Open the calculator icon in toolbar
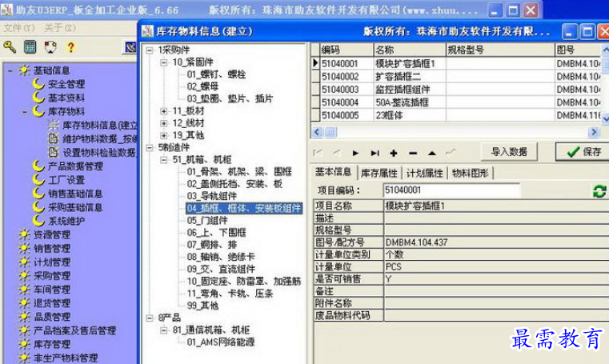This screenshot has width=609, height=364. [30, 47]
